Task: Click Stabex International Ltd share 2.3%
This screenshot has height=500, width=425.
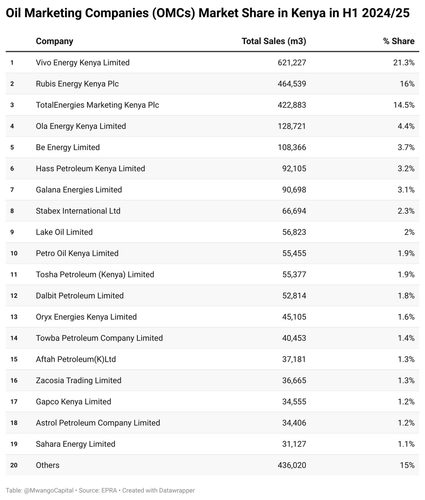Action: coord(406,211)
